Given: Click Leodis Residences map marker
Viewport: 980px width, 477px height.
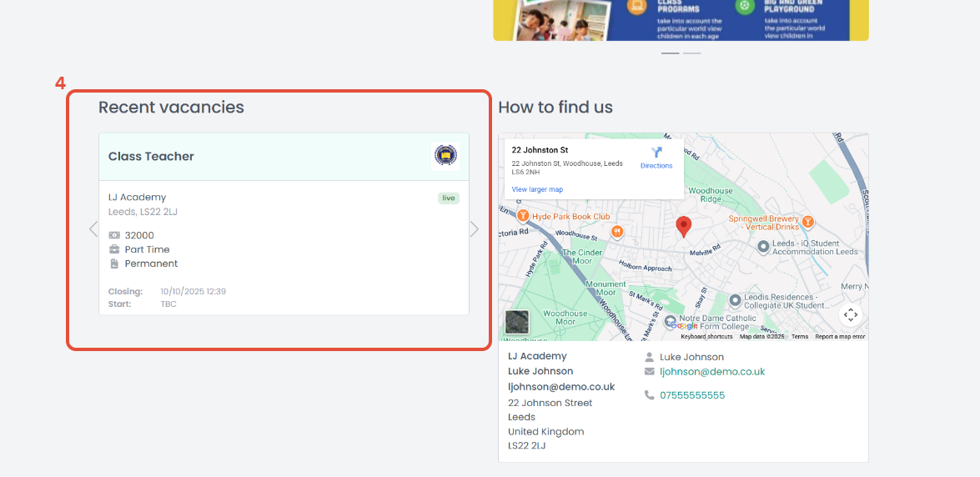Looking at the screenshot, I should click(x=736, y=301).
